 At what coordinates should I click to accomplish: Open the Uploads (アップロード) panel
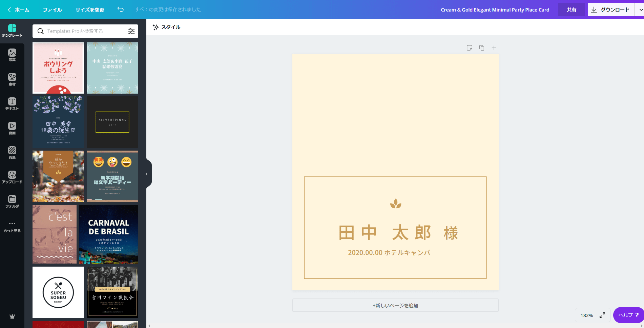[12, 177]
